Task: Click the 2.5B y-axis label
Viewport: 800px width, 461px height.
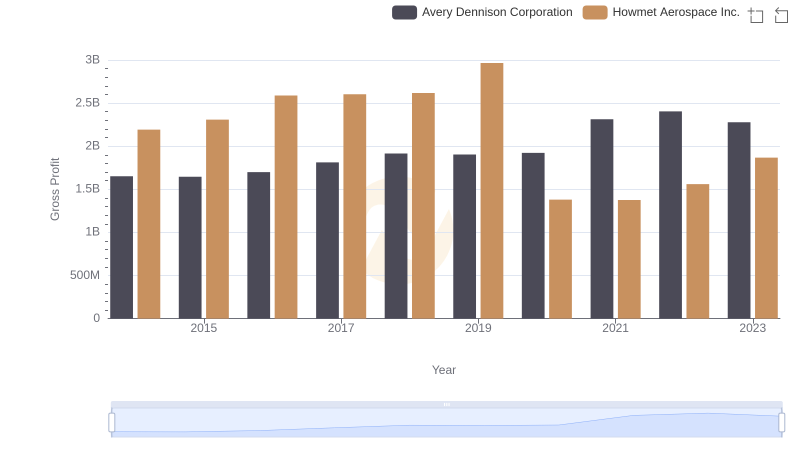Action: 88,103
